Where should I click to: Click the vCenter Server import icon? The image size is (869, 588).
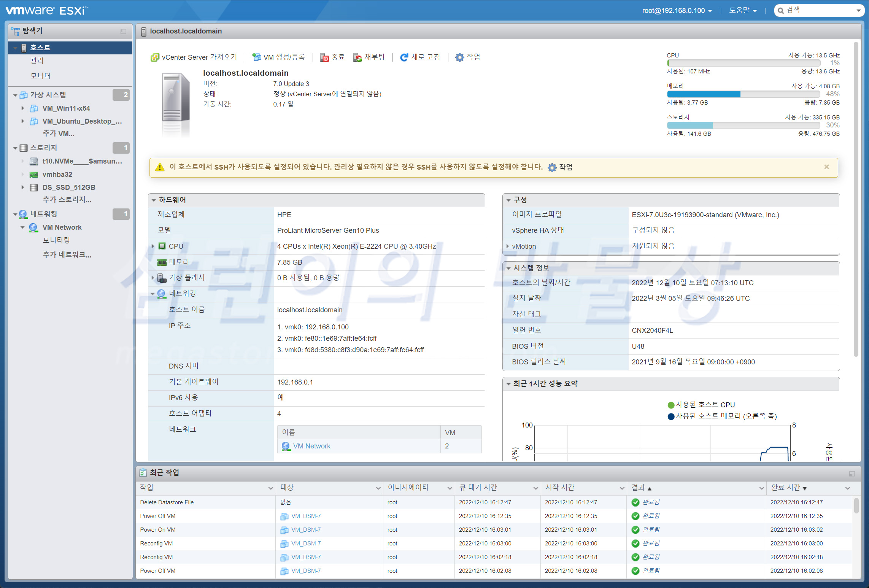(155, 57)
